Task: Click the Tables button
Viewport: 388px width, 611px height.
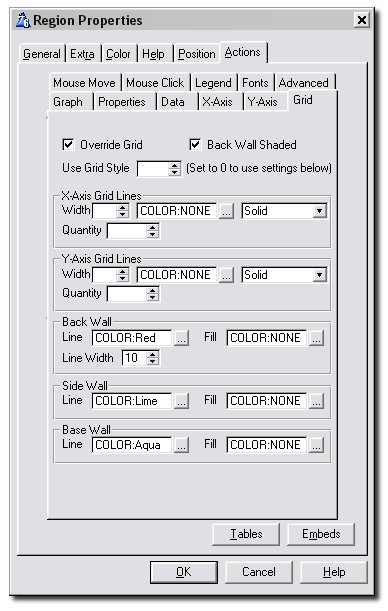Action: pos(246,534)
